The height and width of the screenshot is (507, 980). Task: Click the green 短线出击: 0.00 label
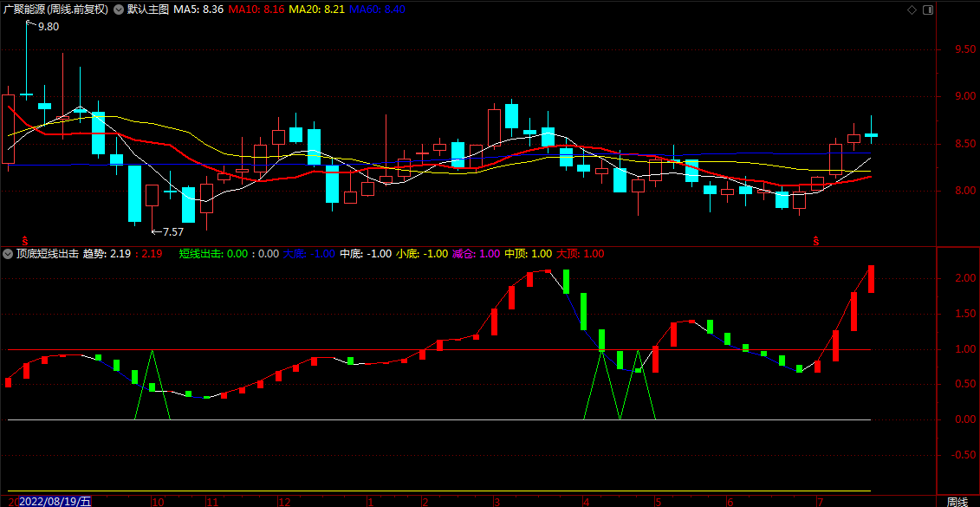pos(213,254)
